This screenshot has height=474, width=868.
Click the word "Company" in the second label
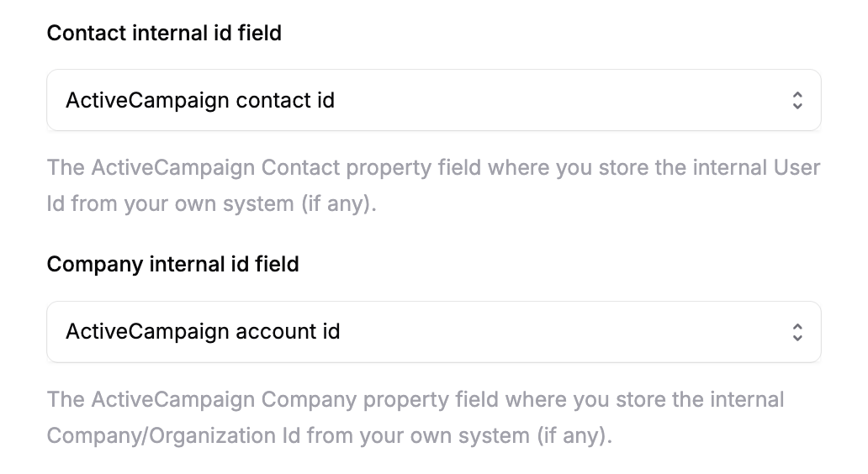point(94,265)
